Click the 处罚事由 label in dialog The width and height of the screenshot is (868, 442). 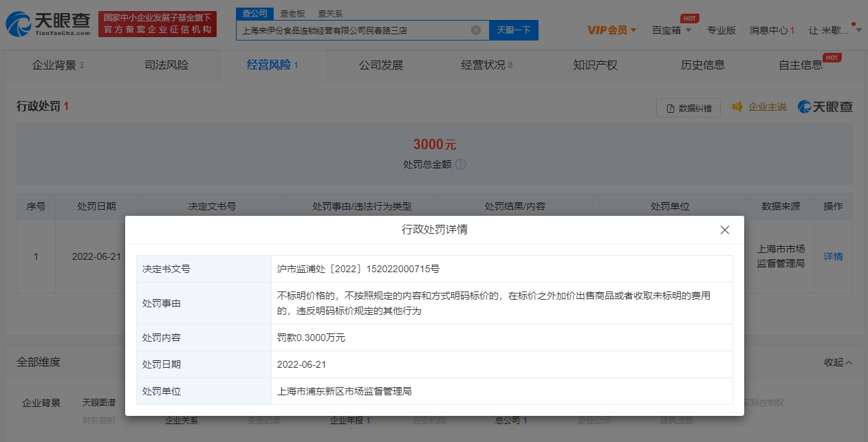[161, 303]
